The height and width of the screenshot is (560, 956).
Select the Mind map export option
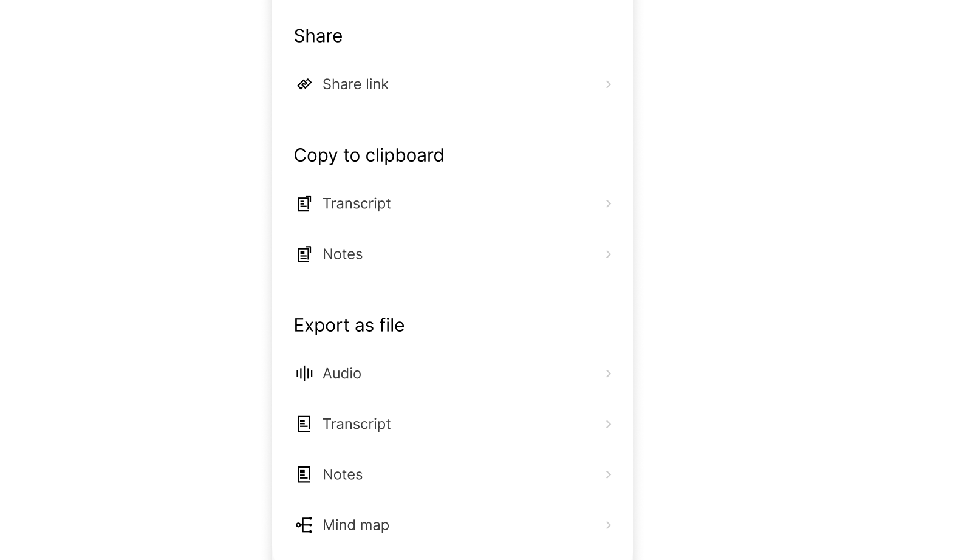(356, 525)
